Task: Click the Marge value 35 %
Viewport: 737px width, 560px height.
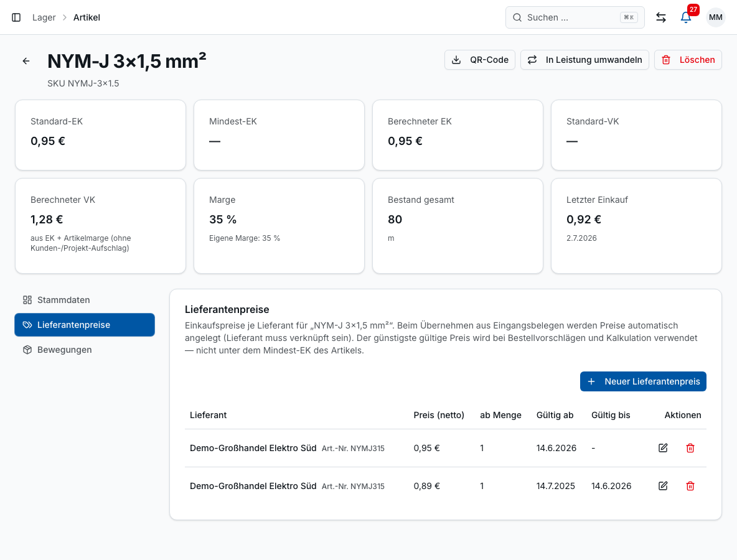Action: pos(223,220)
